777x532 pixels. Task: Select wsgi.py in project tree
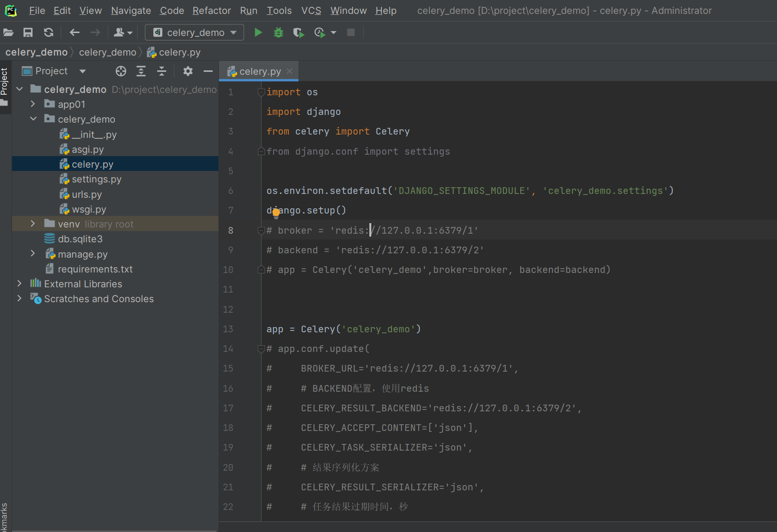click(x=115, y=209)
